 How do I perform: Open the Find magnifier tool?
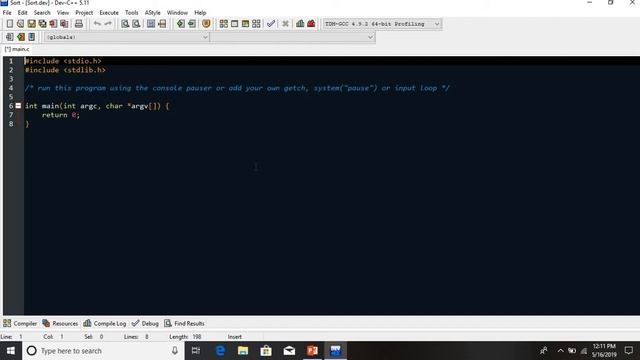125,24
